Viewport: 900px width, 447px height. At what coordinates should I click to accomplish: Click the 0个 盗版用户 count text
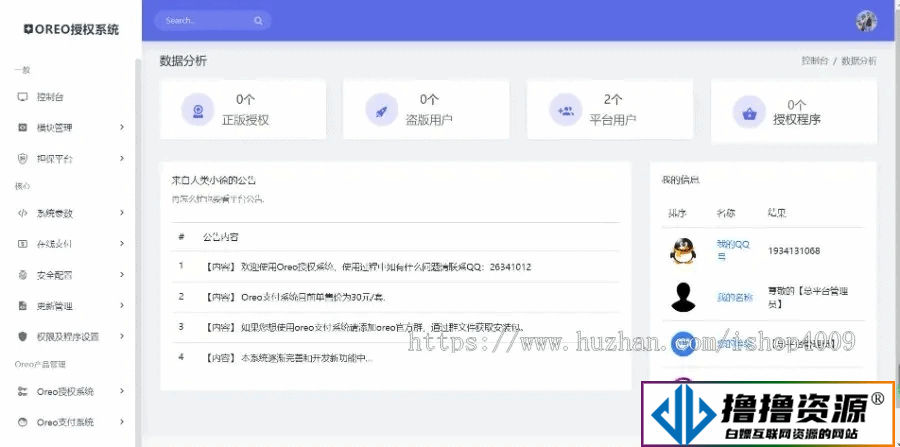point(429,100)
